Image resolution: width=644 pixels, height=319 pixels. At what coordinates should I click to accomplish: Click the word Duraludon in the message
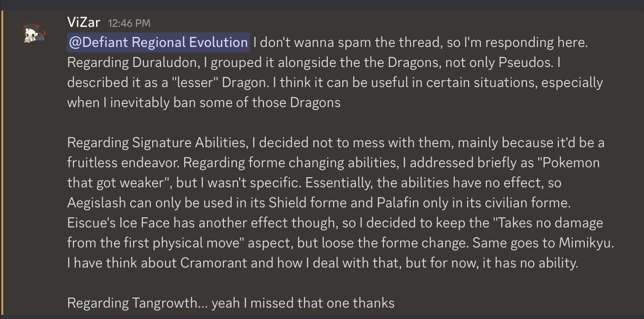(x=160, y=62)
